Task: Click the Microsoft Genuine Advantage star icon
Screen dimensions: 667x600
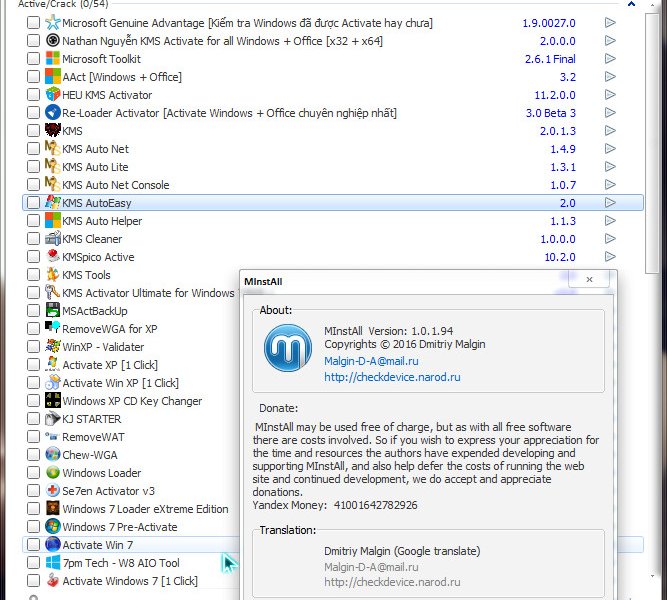Action: click(53, 23)
